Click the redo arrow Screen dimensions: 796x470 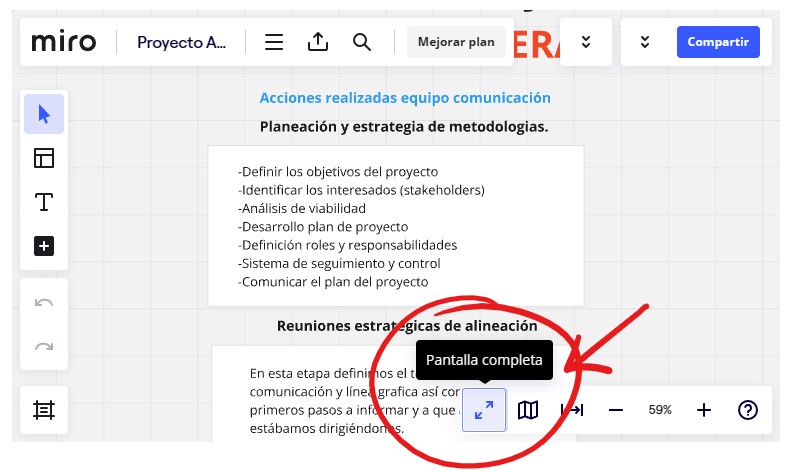(x=44, y=347)
